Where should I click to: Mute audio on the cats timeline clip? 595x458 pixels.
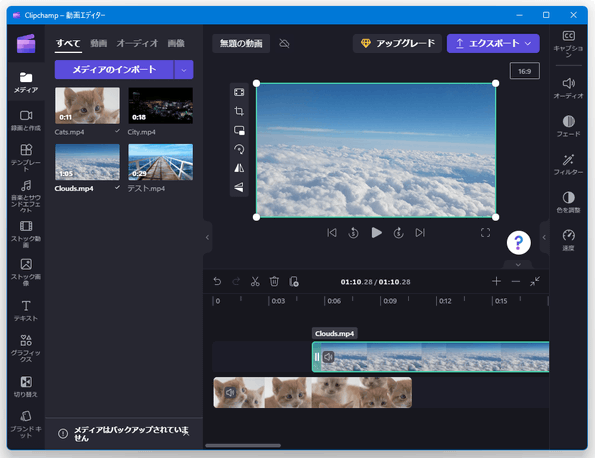coord(230,392)
